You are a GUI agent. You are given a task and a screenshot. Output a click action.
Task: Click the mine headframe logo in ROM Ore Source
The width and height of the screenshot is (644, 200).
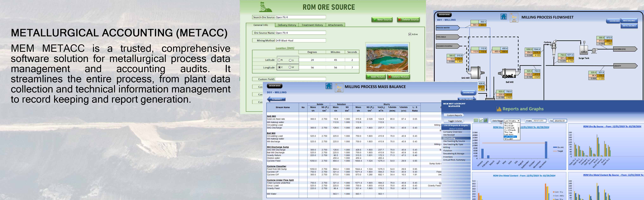(x=266, y=7)
